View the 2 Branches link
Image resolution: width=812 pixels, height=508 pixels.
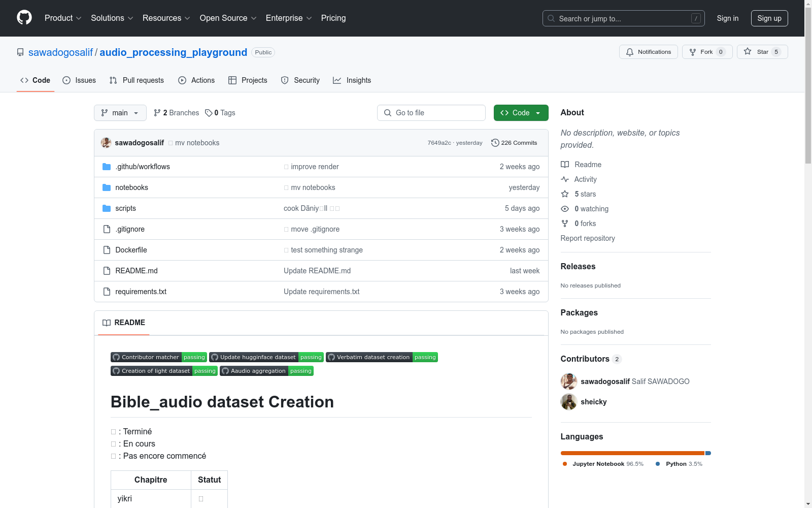pyautogui.click(x=177, y=113)
